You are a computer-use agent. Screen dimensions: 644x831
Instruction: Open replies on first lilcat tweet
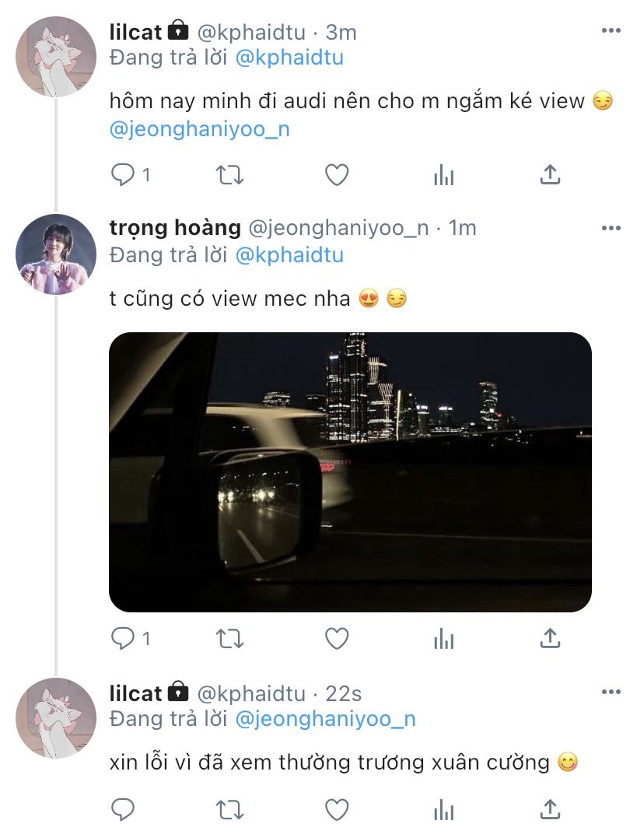pos(131,175)
